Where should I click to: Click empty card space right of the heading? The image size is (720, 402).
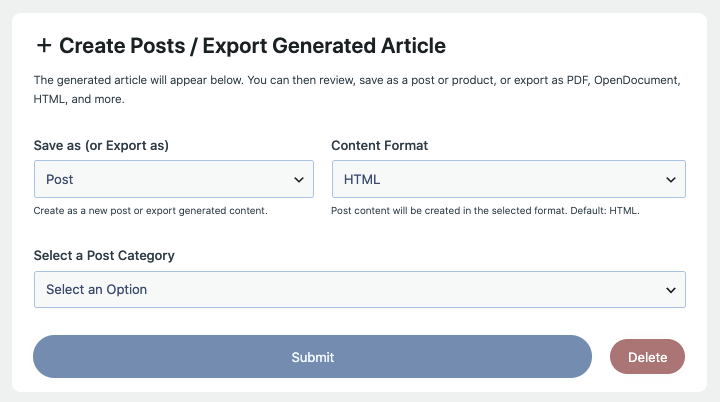point(574,45)
